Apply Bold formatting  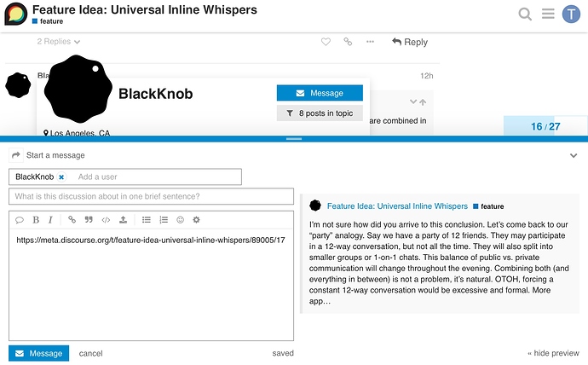pyautogui.click(x=36, y=220)
